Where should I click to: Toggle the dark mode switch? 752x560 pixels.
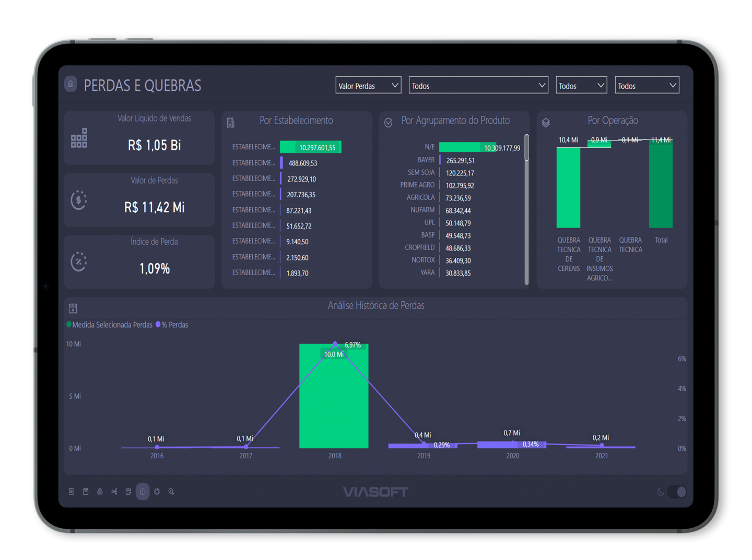pos(677,492)
